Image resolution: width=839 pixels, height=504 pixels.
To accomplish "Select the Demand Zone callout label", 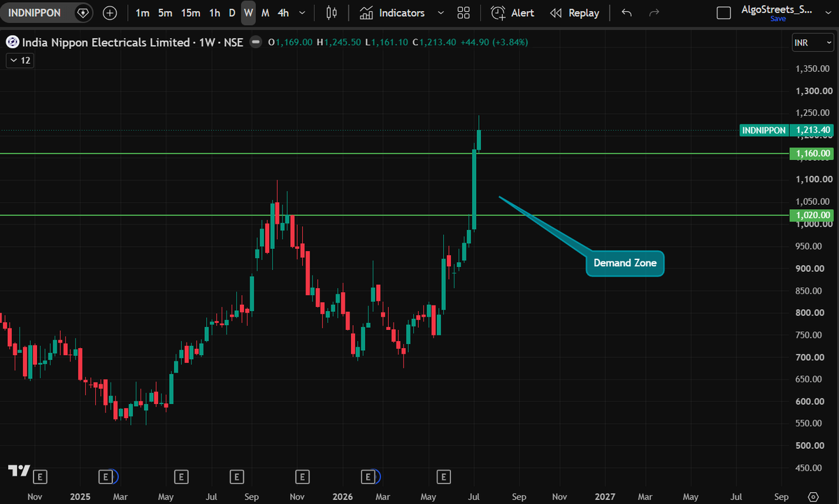I will 625,264.
